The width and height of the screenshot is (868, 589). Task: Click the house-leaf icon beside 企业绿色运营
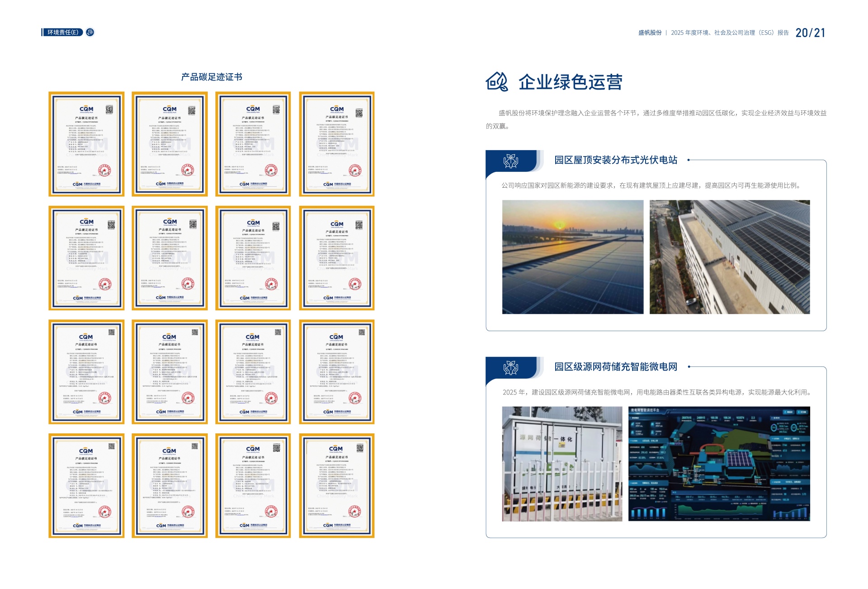(x=496, y=82)
